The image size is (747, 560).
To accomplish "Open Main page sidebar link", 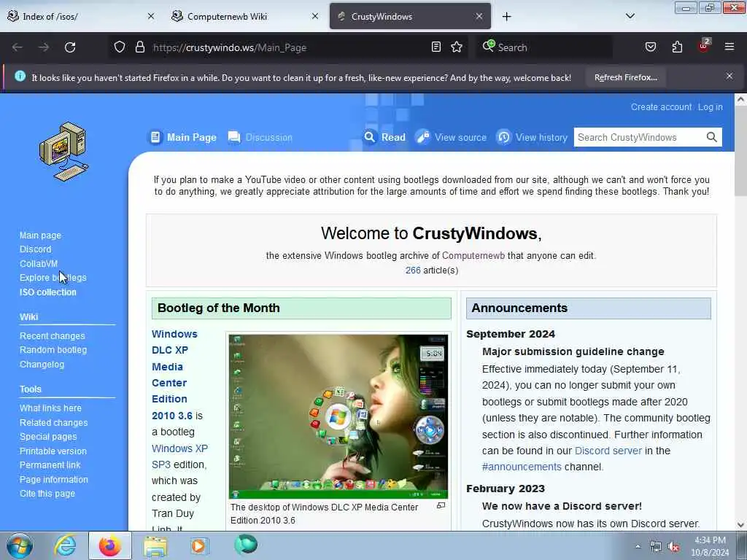I will pyautogui.click(x=41, y=236).
